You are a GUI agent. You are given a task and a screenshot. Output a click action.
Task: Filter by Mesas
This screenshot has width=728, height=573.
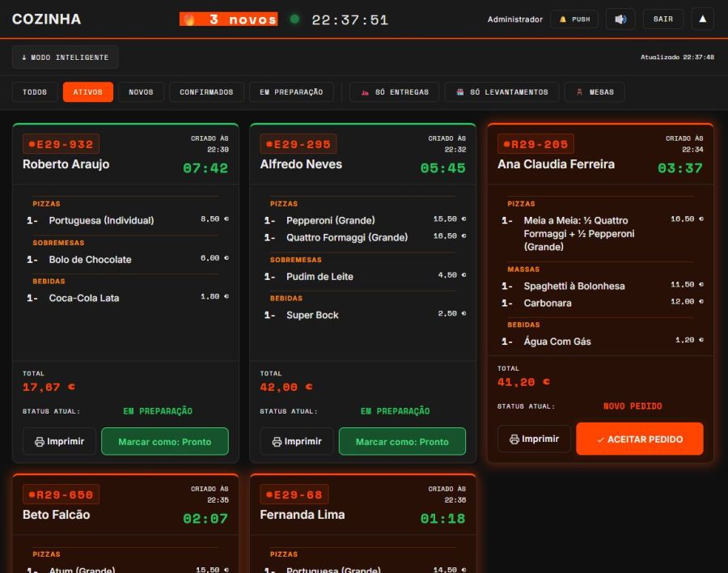point(595,92)
